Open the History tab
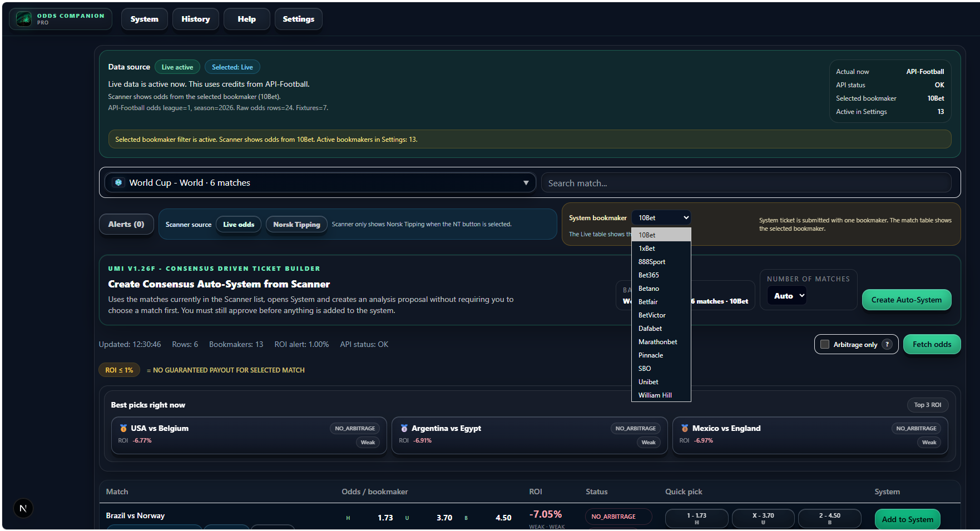980x531 pixels. tap(196, 19)
